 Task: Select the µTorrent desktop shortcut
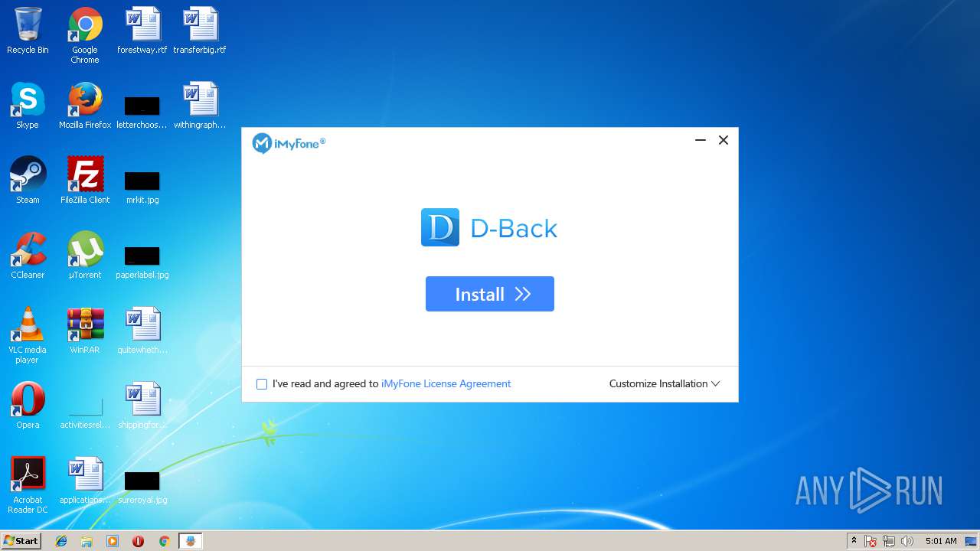pos(85,256)
